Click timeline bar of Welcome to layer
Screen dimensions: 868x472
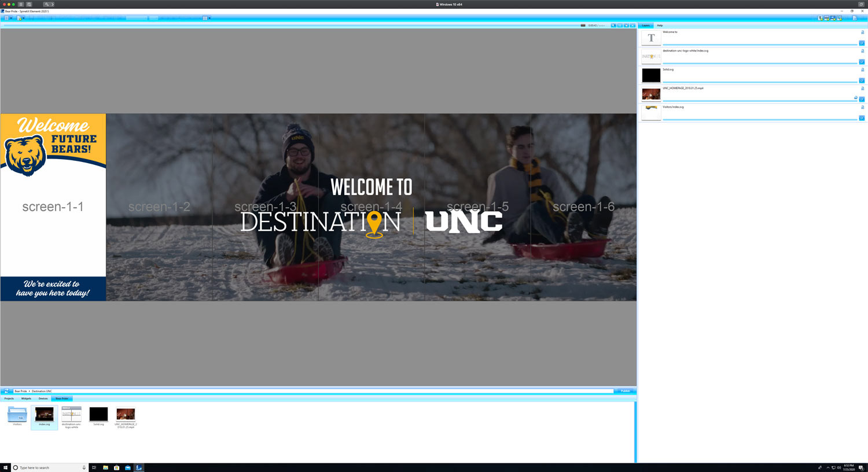point(760,45)
